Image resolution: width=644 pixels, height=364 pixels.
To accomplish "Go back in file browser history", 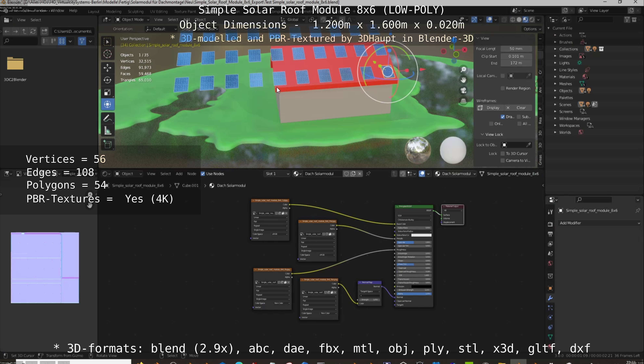I will [x=7, y=31].
